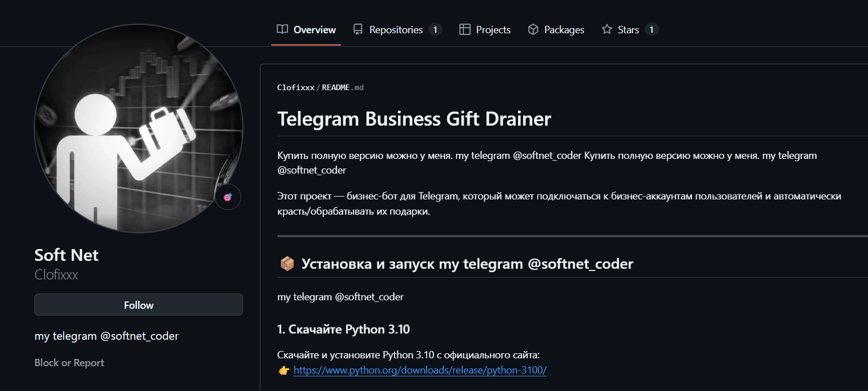Click the Repositories repo icon

358,29
